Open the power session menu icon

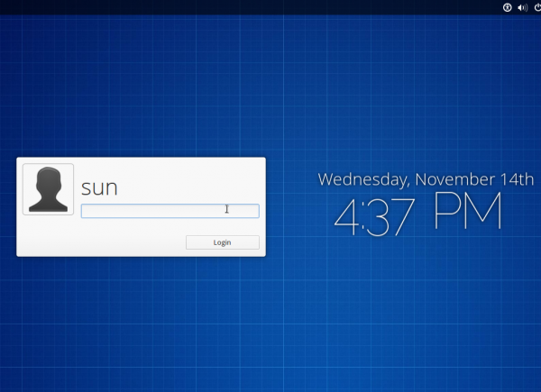(x=537, y=7)
